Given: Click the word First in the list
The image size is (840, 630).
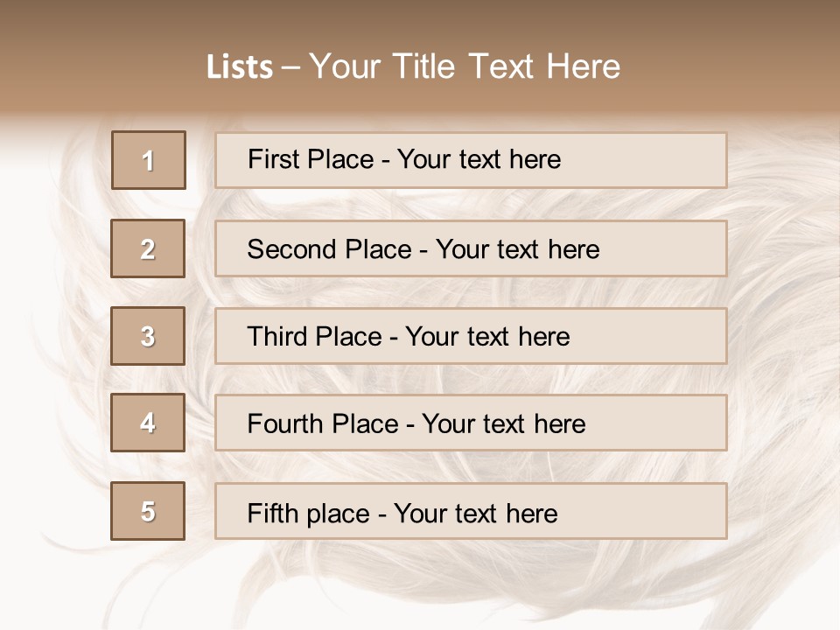Looking at the screenshot, I should click(x=273, y=159).
